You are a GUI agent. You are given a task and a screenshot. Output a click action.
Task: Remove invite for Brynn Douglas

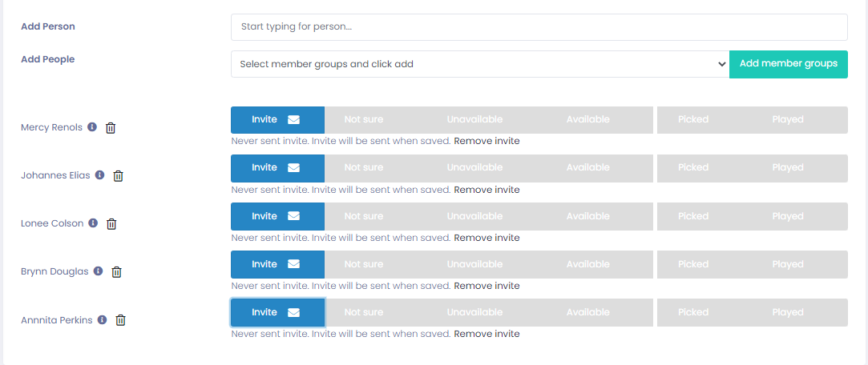[x=486, y=286]
